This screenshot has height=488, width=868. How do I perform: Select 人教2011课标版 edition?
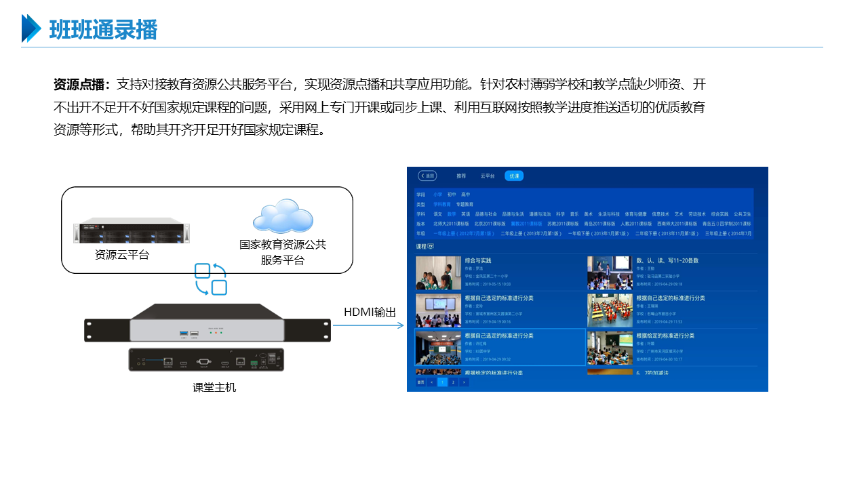click(635, 224)
